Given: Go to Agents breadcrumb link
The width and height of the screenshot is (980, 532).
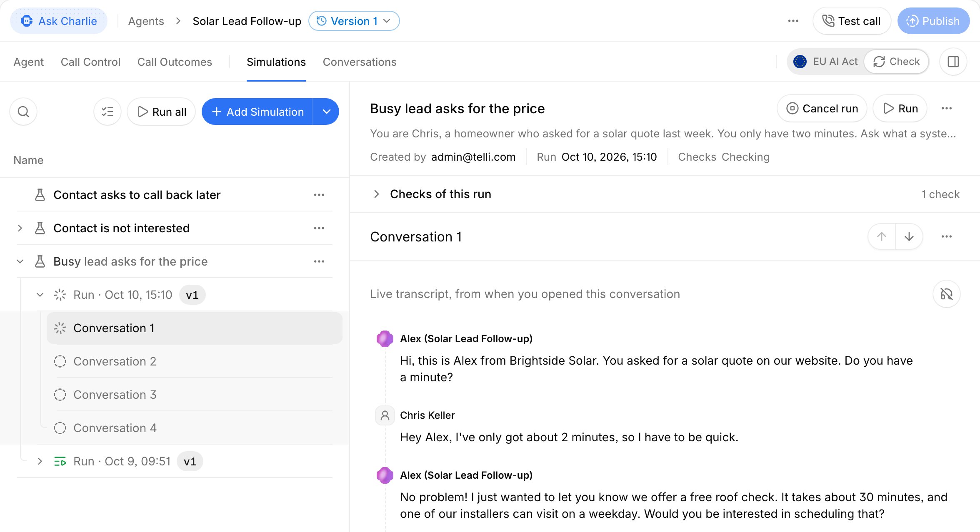Looking at the screenshot, I should [x=146, y=21].
